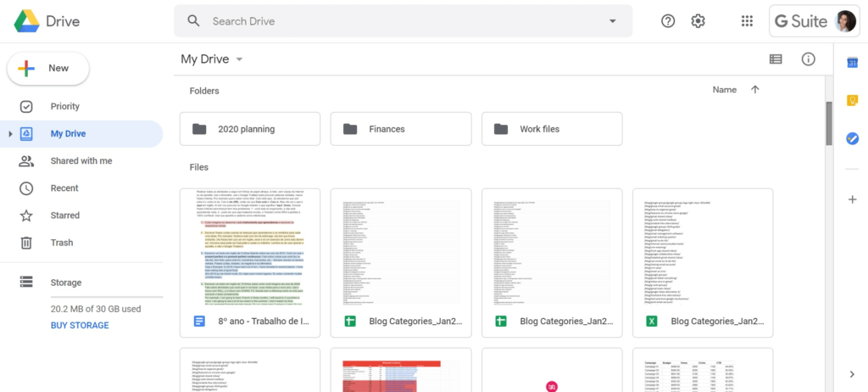Click the BUY STORAGE link
This screenshot has width=868, height=392.
pos(80,326)
